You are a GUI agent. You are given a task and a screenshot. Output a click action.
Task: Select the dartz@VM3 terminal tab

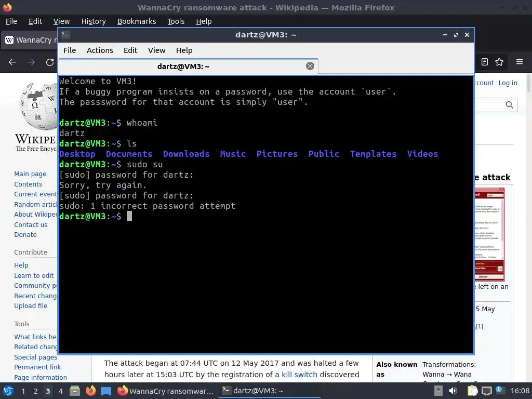point(188,66)
